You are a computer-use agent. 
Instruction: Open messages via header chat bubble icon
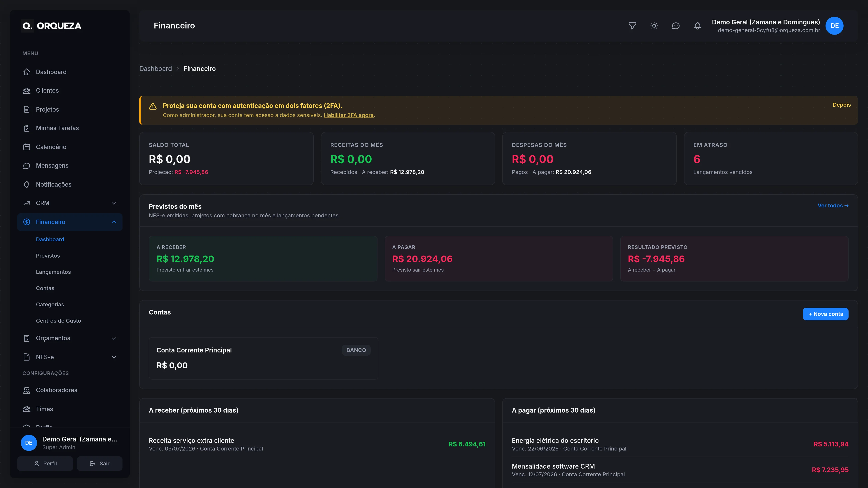(676, 26)
